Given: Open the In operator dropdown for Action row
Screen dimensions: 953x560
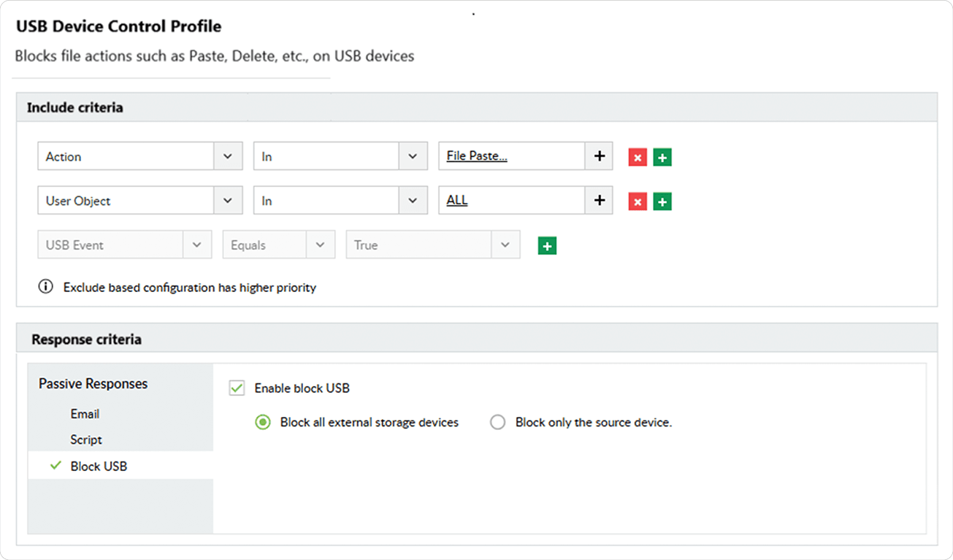Looking at the screenshot, I should [x=413, y=156].
